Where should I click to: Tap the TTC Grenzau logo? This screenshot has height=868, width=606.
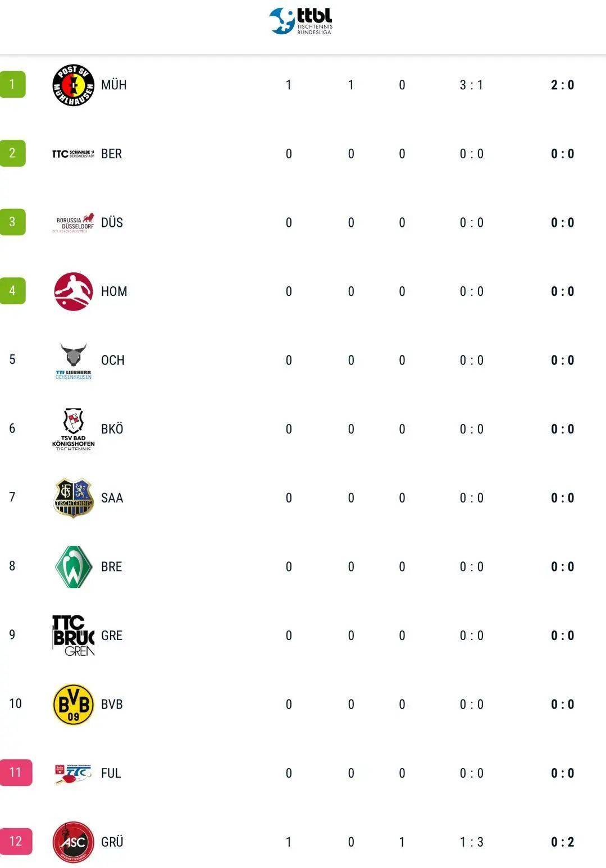pyautogui.click(x=74, y=636)
